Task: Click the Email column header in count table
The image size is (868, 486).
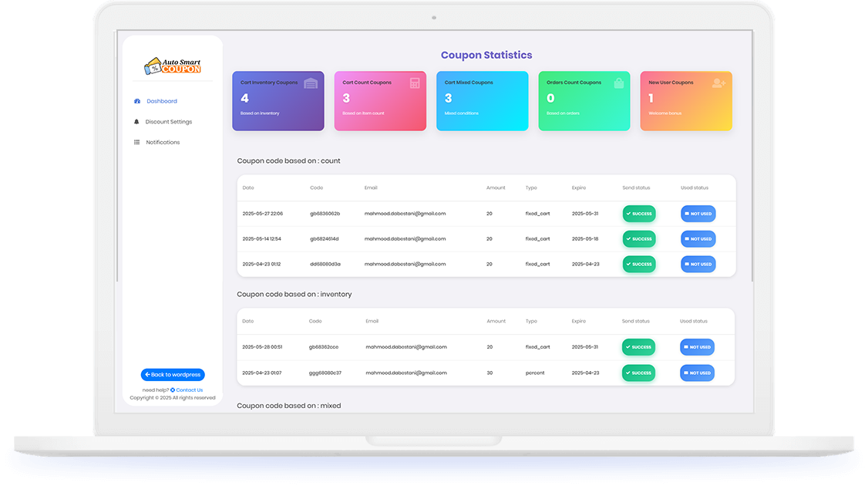Action: (371, 188)
